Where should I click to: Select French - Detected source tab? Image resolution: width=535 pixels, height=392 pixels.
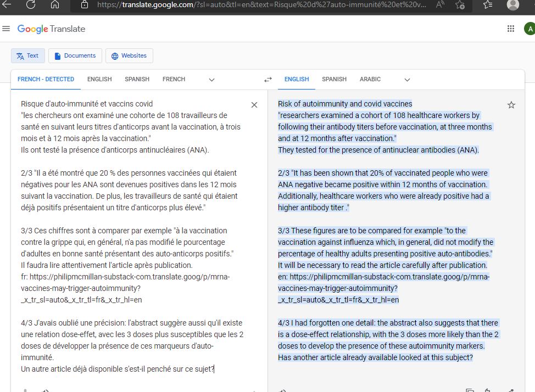coord(46,79)
